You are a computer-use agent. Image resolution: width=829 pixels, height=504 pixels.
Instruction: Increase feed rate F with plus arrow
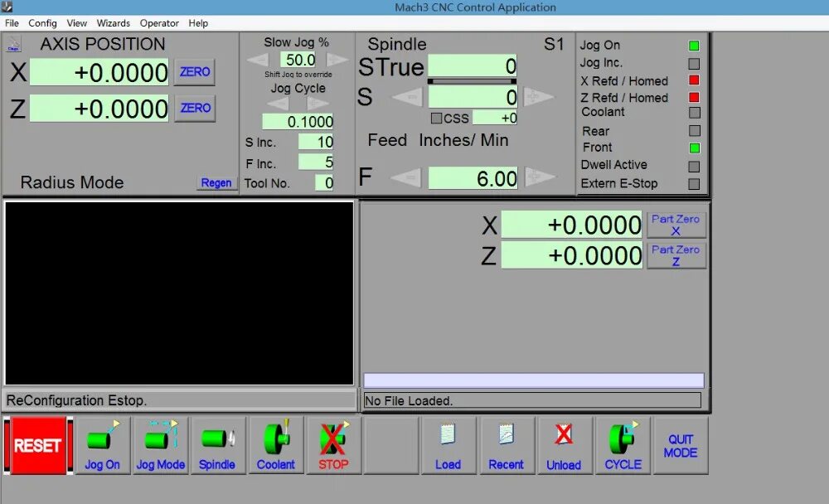click(x=541, y=177)
